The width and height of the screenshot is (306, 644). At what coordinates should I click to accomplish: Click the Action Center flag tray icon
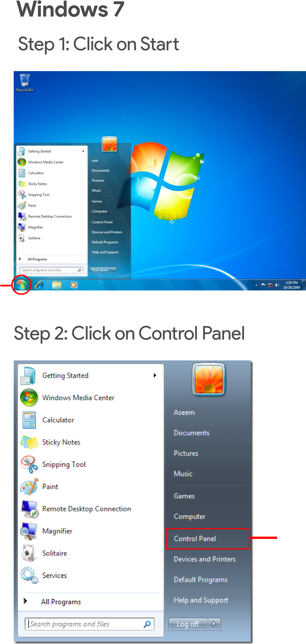[x=263, y=285]
